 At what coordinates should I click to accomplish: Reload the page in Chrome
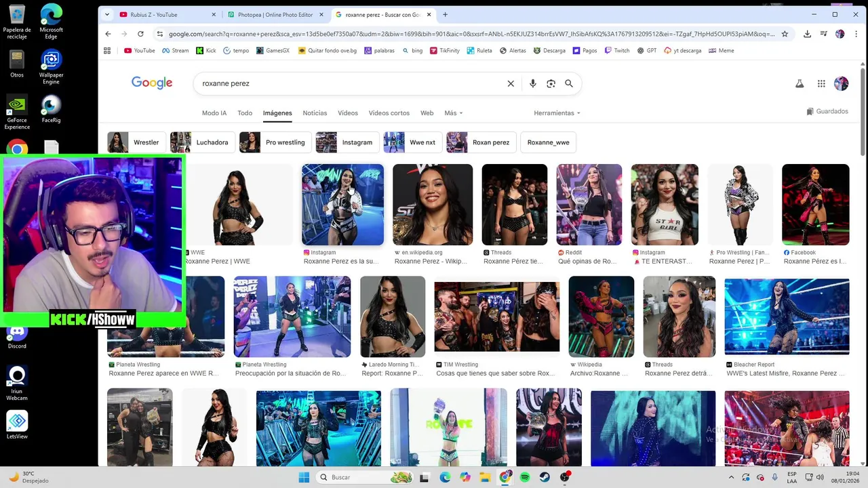pyautogui.click(x=140, y=34)
